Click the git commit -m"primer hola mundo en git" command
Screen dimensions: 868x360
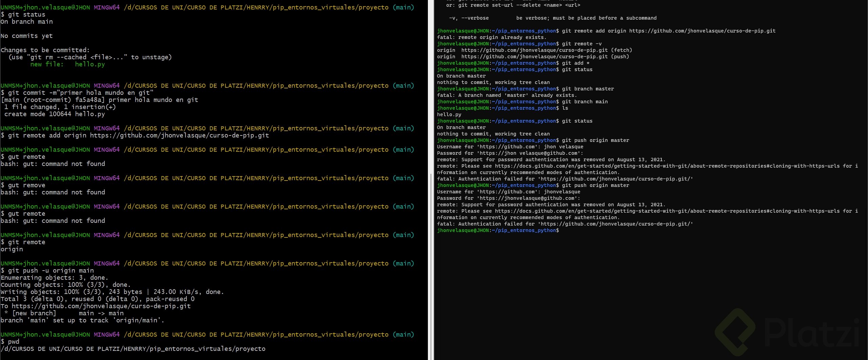pos(81,93)
